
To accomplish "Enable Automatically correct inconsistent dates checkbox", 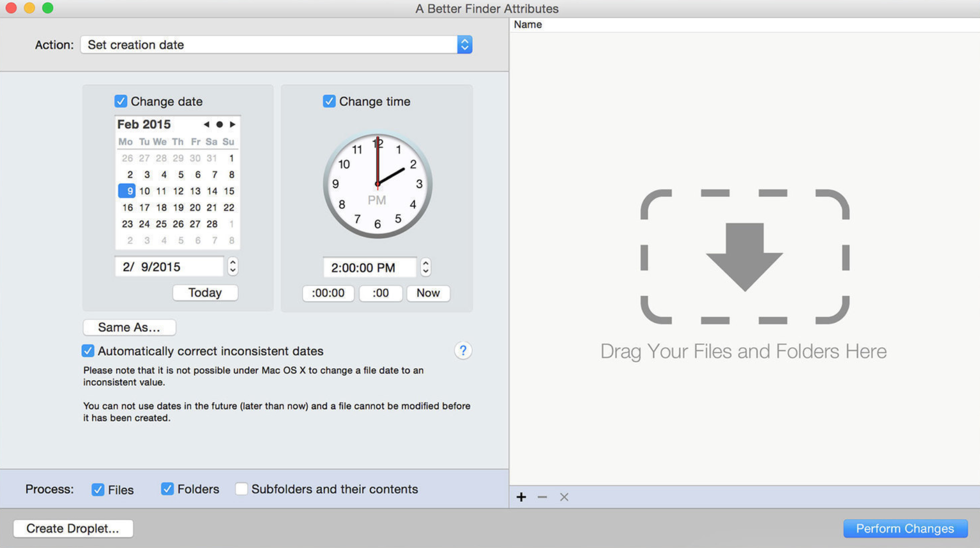I will [x=87, y=351].
